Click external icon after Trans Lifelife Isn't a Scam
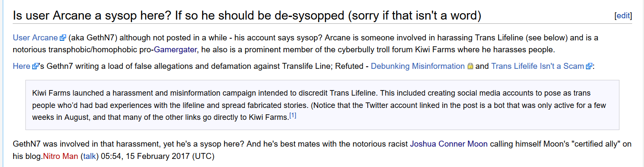Screen dimensions: 644x167 [589, 66]
